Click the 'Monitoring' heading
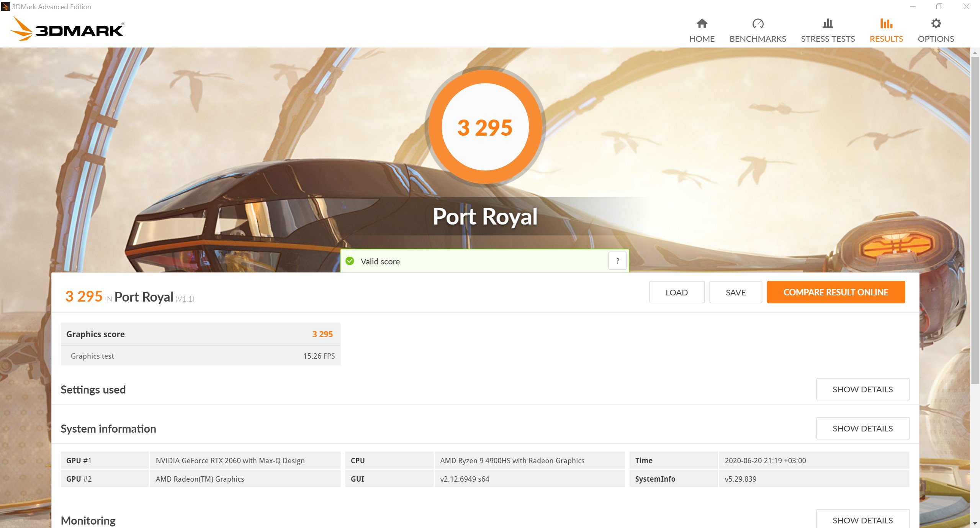The image size is (980, 528). coord(88,520)
